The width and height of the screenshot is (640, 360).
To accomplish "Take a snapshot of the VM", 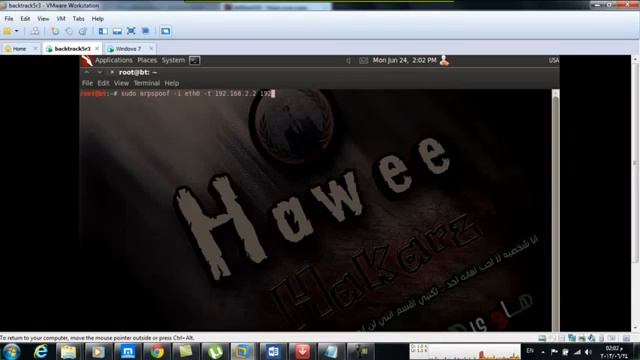I will 55,31.
